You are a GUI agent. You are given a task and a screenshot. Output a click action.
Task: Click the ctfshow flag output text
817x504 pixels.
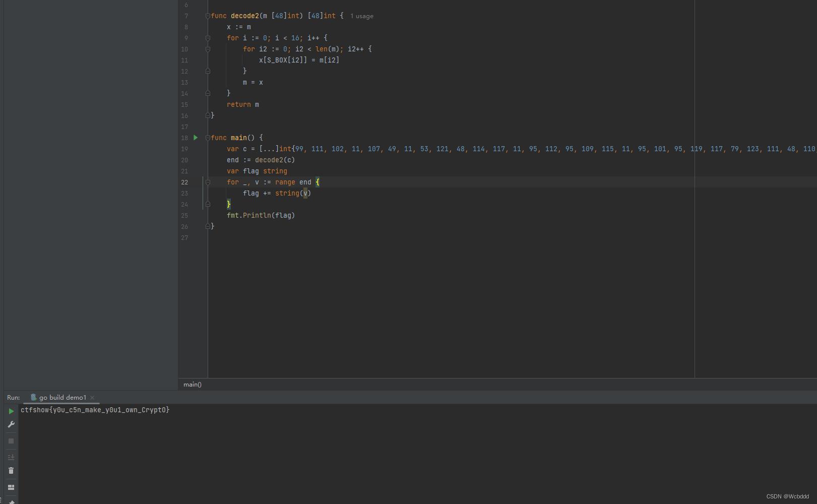pos(95,410)
